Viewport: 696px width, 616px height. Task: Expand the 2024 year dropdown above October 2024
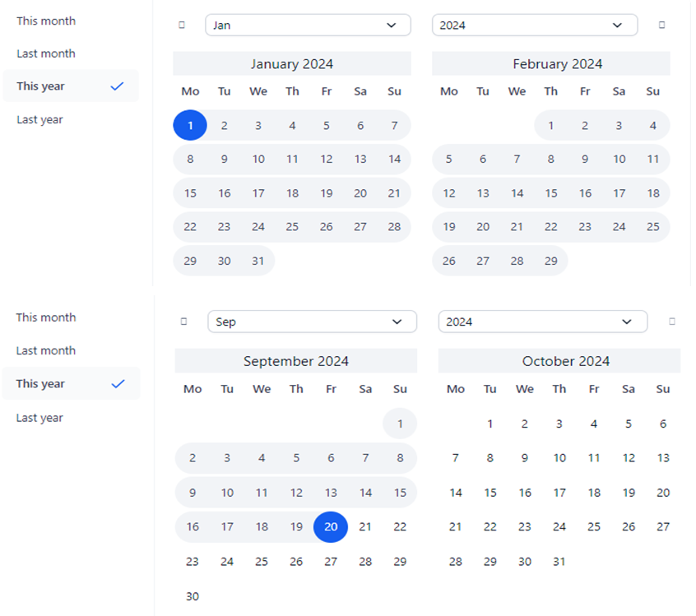[542, 322]
